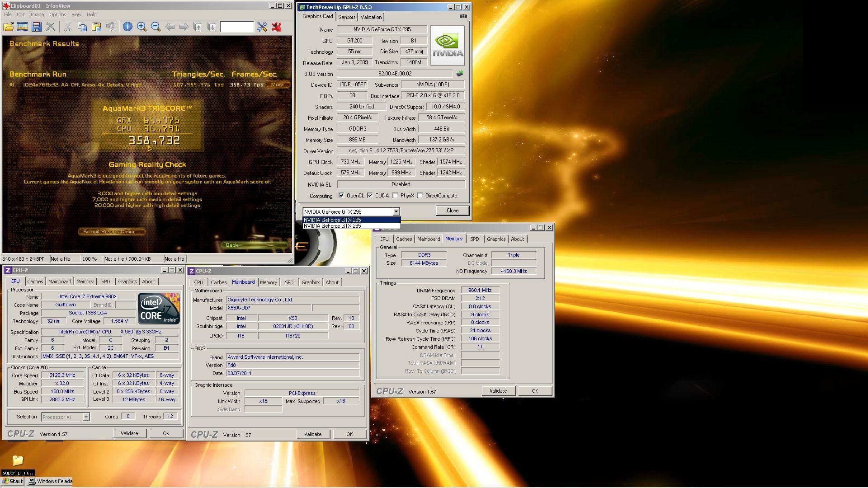868x488 pixels.
Task: Click the undo arrow icon
Action: 110,27
